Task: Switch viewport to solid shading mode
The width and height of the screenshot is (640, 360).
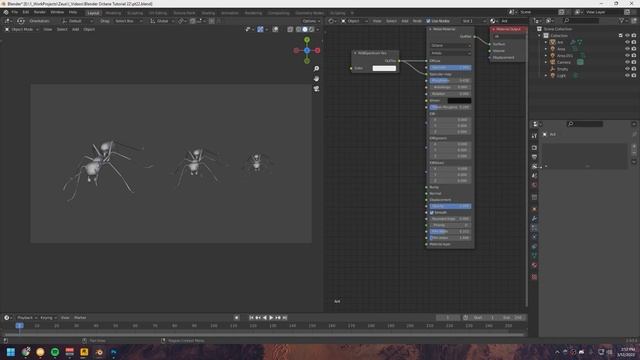Action: [x=305, y=29]
